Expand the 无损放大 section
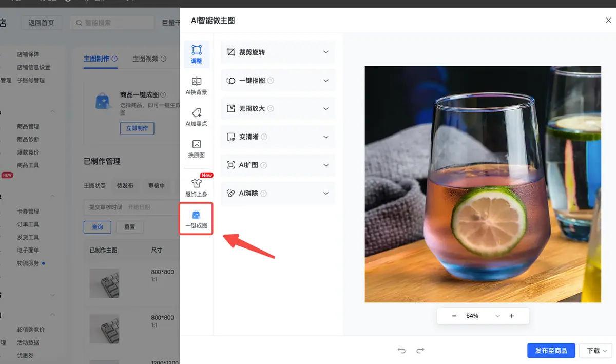 [x=325, y=109]
